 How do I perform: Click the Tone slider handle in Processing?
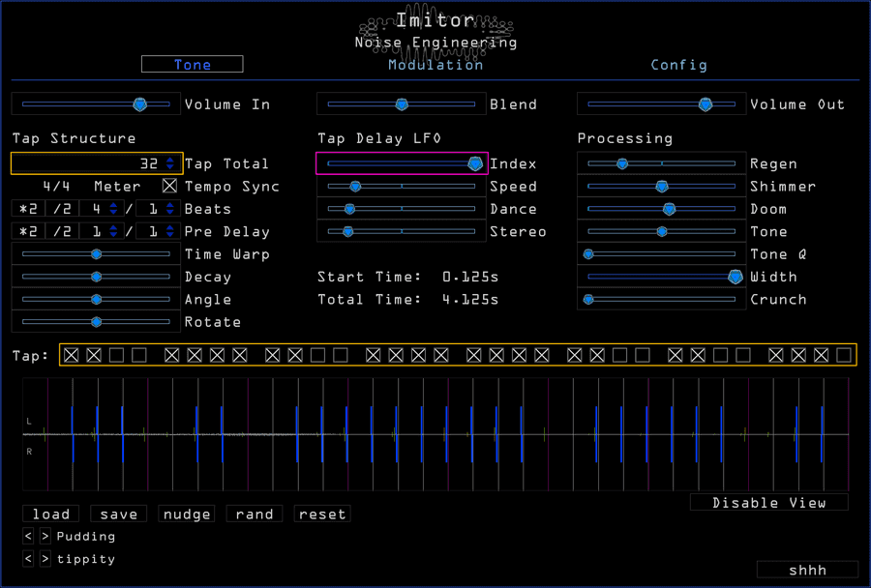(662, 231)
